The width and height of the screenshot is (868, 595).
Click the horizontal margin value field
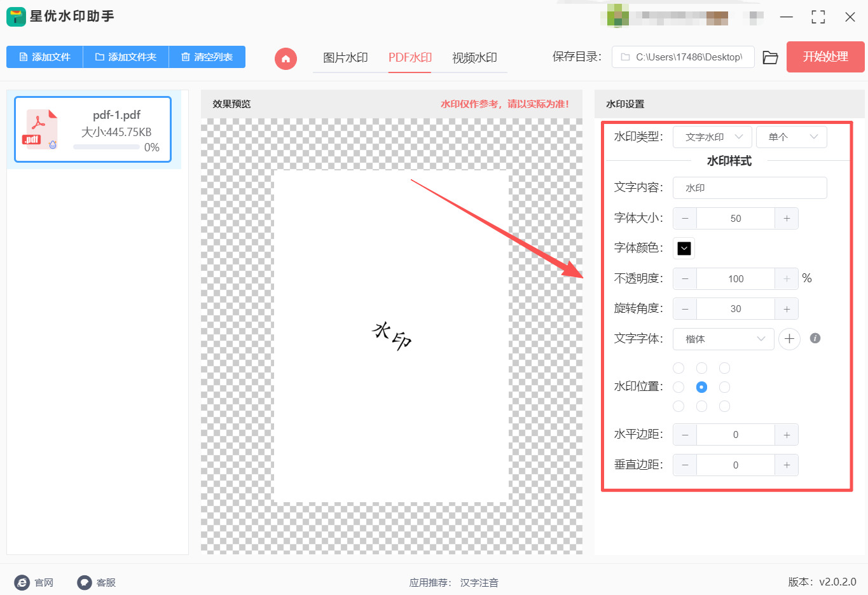736,435
